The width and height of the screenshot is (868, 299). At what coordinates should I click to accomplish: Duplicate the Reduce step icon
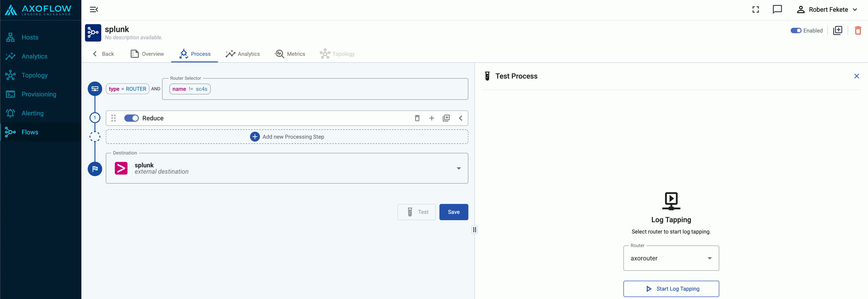point(446,118)
